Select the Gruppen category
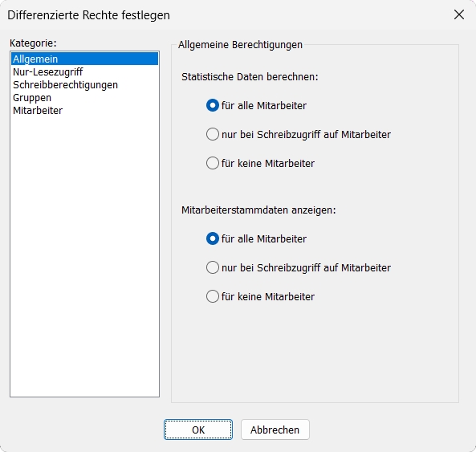 coord(84,98)
